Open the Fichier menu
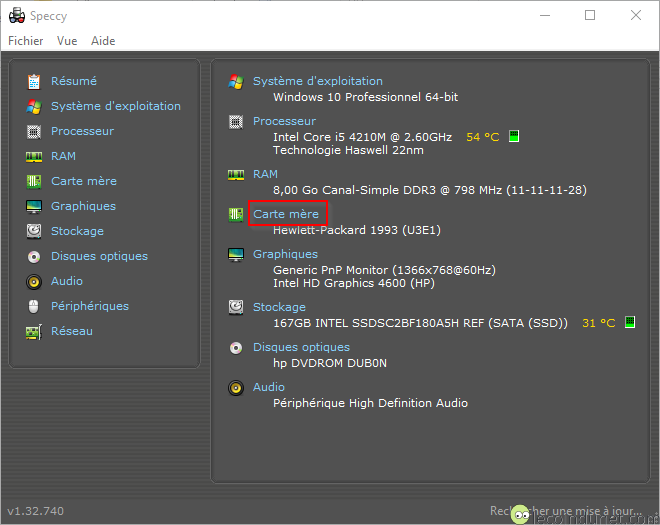660x525 pixels. 26,41
